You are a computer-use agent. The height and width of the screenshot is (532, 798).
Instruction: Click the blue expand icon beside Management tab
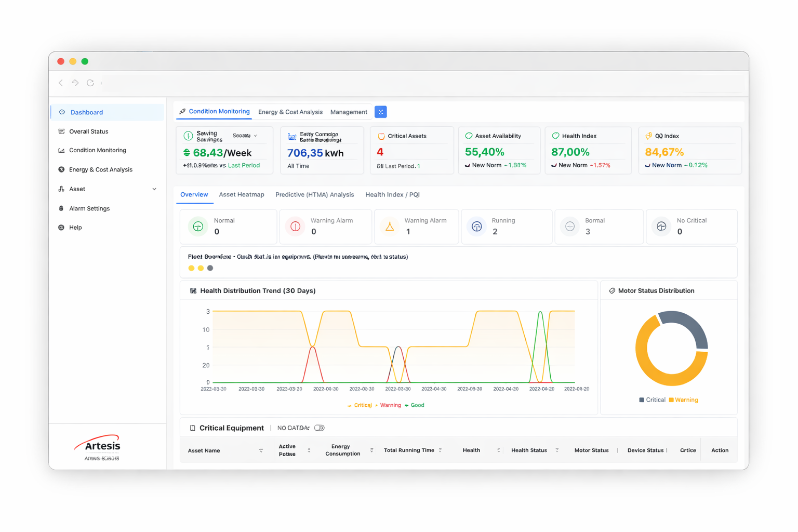tap(380, 112)
